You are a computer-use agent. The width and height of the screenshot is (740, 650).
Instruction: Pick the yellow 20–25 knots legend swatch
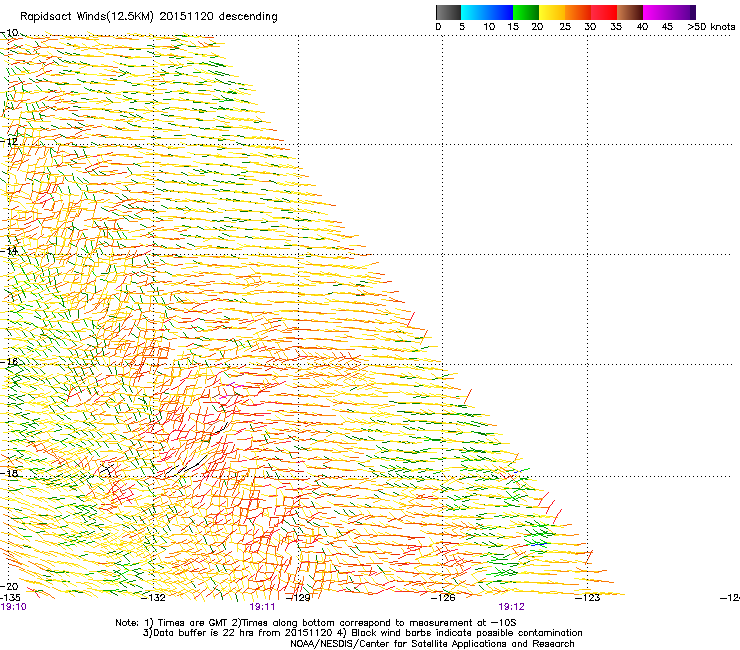click(552, 12)
